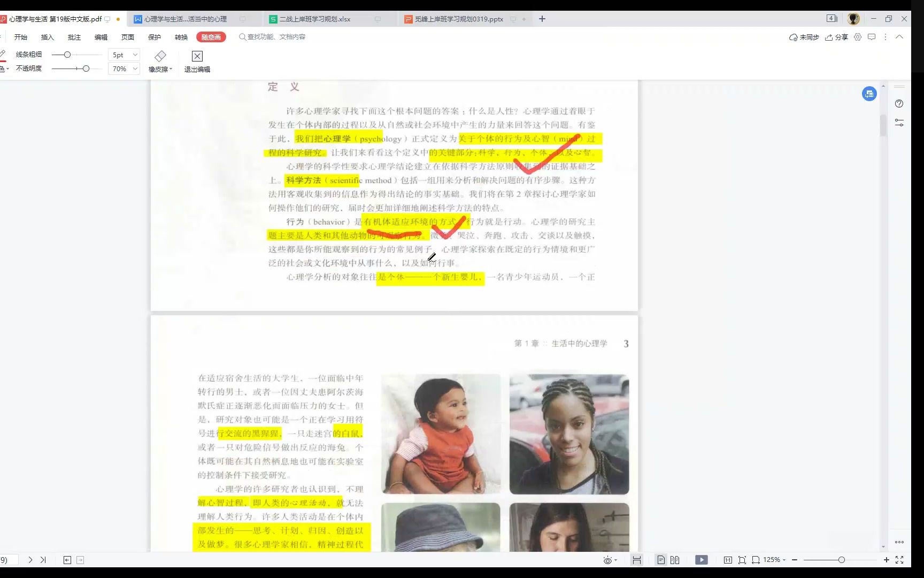Open eye protection mode icon
924x578 pixels.
(607, 560)
